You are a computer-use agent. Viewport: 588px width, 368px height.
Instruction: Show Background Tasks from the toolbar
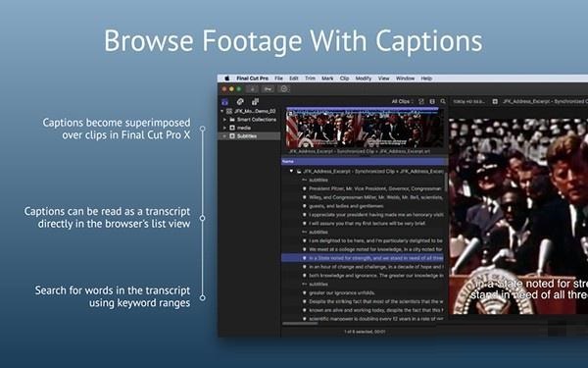pyautogui.click(x=284, y=89)
